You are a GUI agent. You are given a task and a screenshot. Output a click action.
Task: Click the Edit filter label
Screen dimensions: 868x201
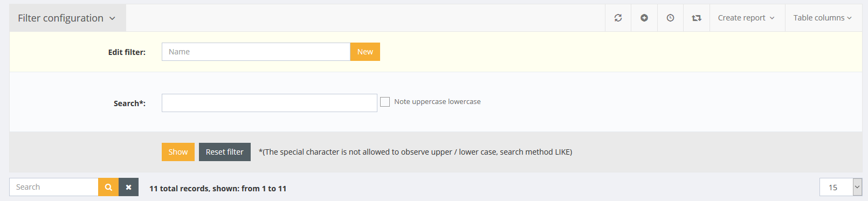click(x=127, y=52)
